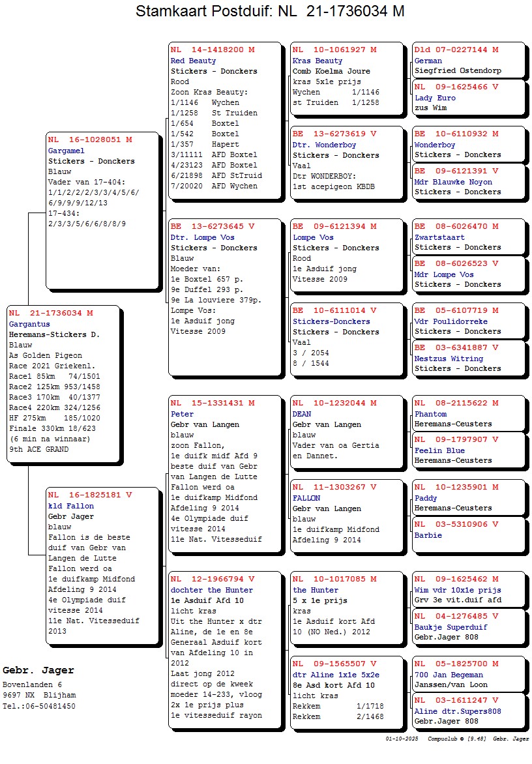
Task: Click ring number BE 13-6273619 V
Action: point(334,134)
